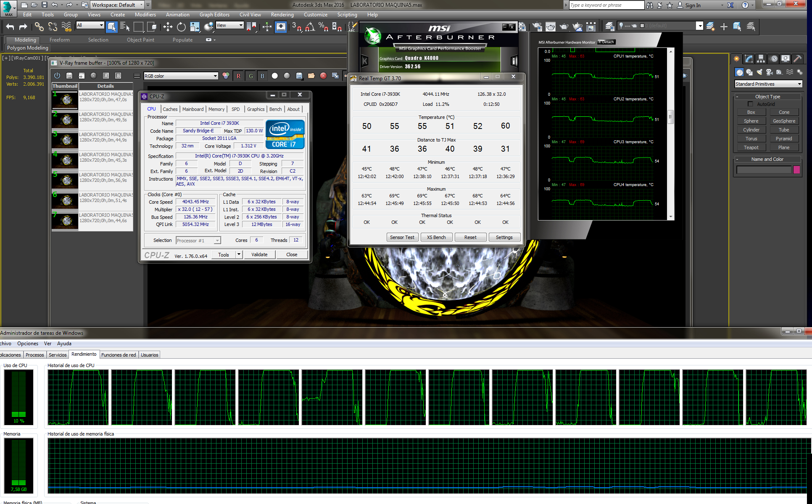
Task: Clear image icon in V-Ray frame buffer
Action: [323, 76]
